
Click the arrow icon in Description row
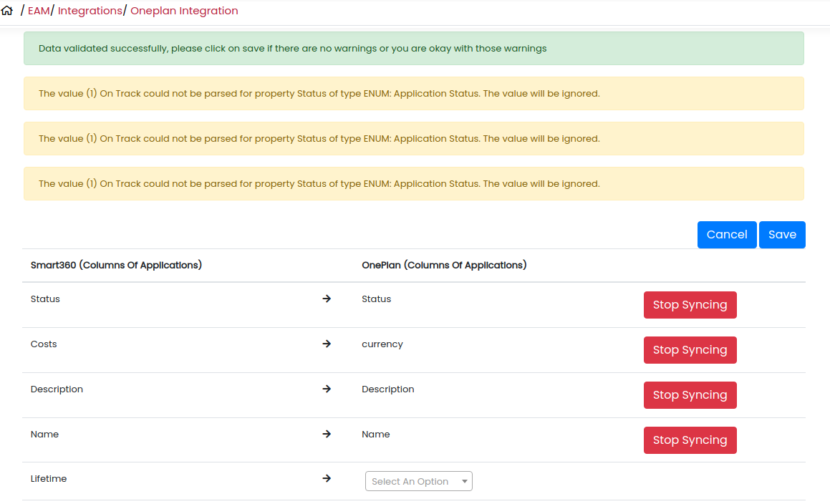[x=327, y=389]
